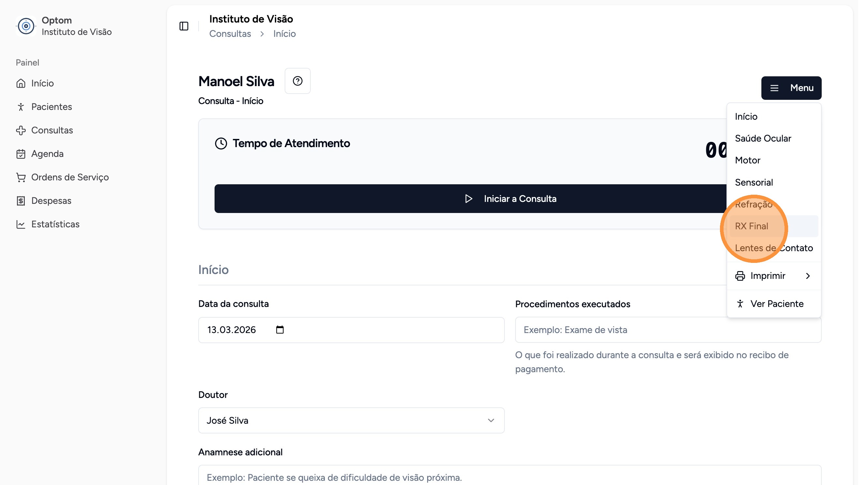
Task: Open the Optom logo in sidebar
Action: [x=26, y=26]
